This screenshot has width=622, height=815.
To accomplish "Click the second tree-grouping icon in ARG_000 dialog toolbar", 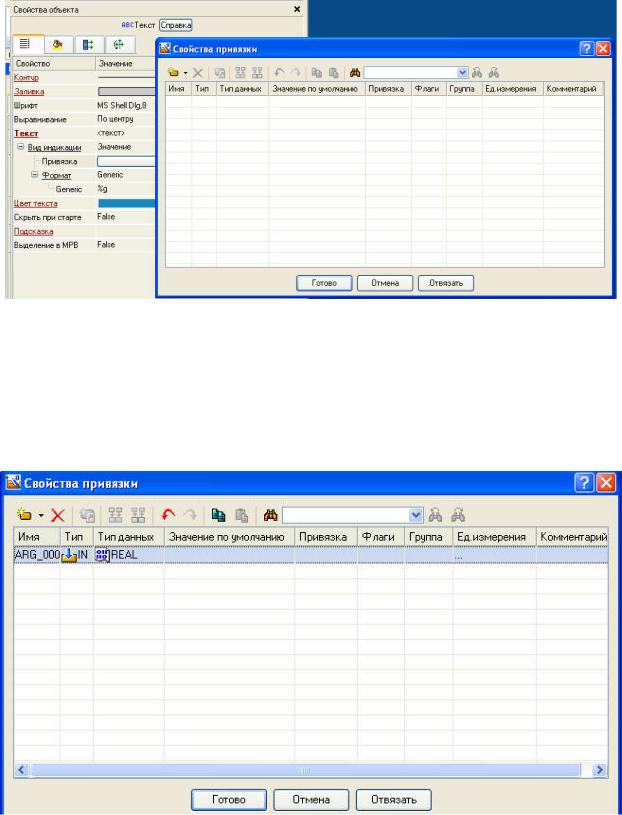I will tap(138, 515).
